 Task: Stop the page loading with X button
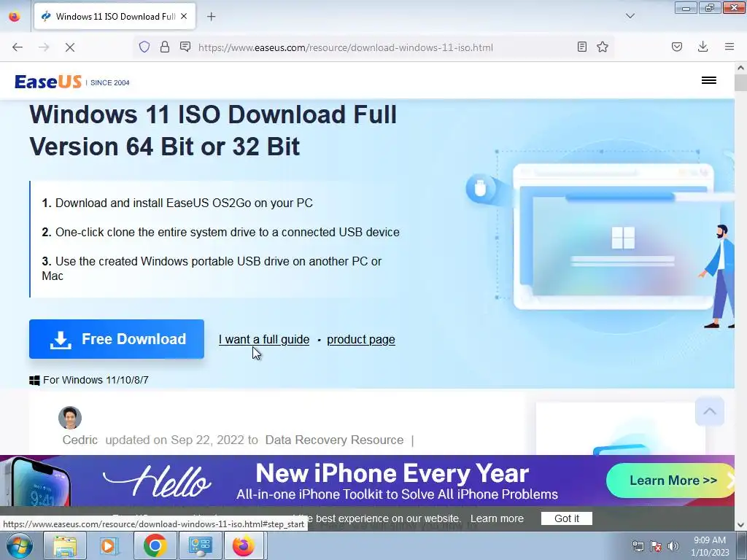point(70,47)
